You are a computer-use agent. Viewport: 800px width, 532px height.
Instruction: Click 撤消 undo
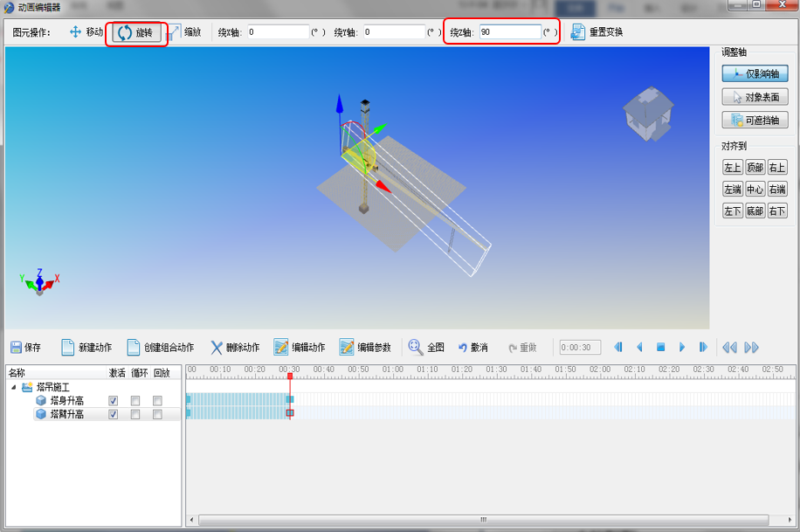[x=473, y=347]
